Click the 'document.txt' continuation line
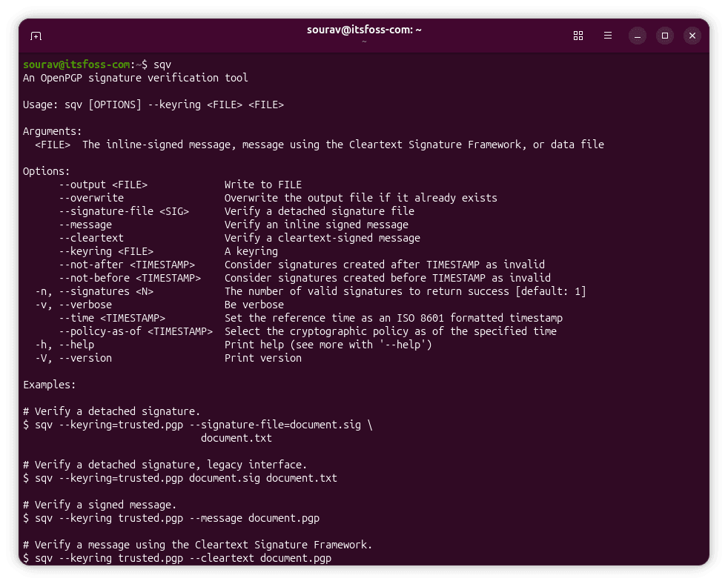Image resolution: width=728 pixels, height=584 pixels. [236, 438]
